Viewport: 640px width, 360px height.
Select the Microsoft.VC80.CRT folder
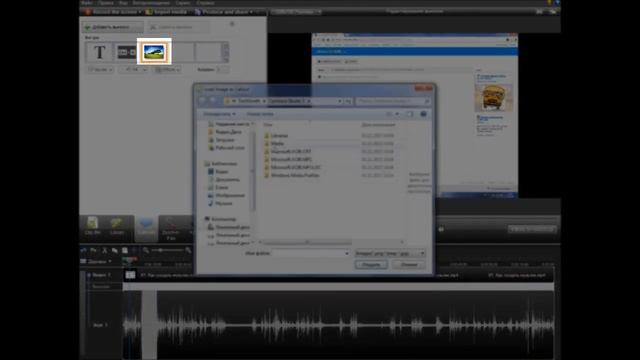(x=288, y=151)
